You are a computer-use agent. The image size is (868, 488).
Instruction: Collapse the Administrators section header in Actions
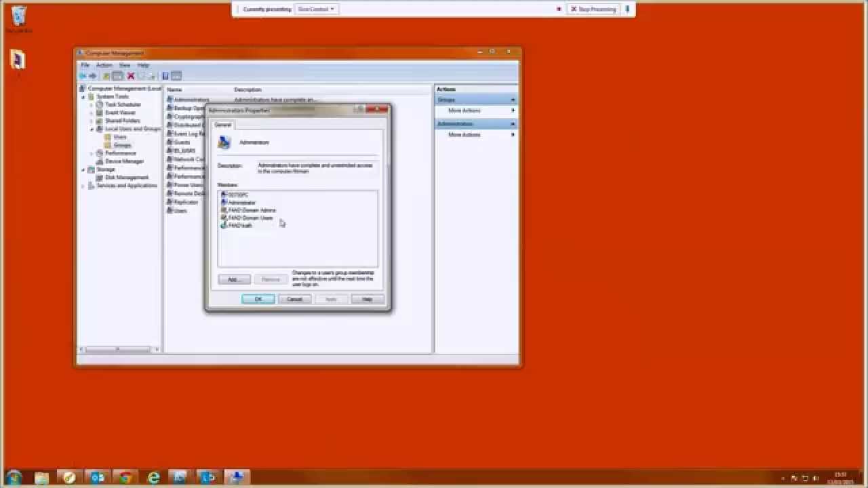coord(513,124)
